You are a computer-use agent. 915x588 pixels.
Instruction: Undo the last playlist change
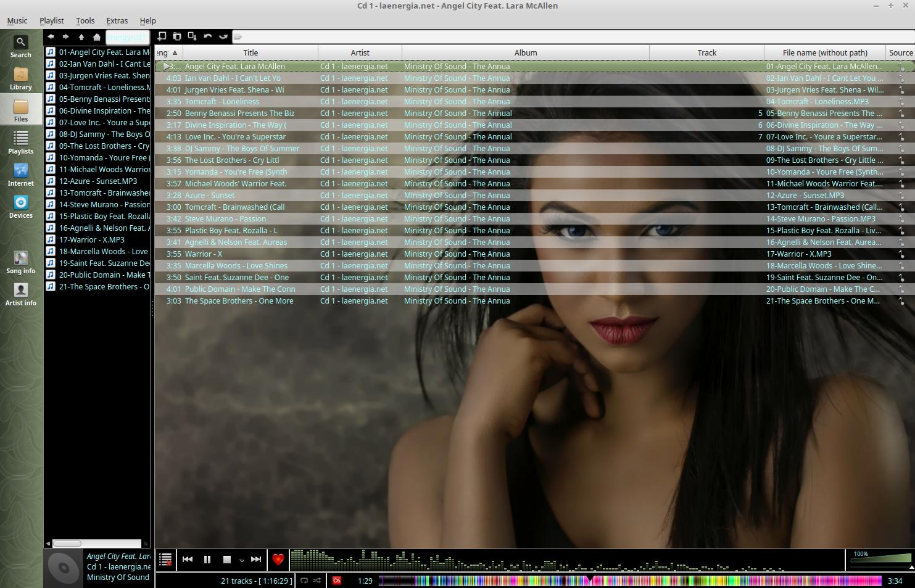tap(209, 36)
